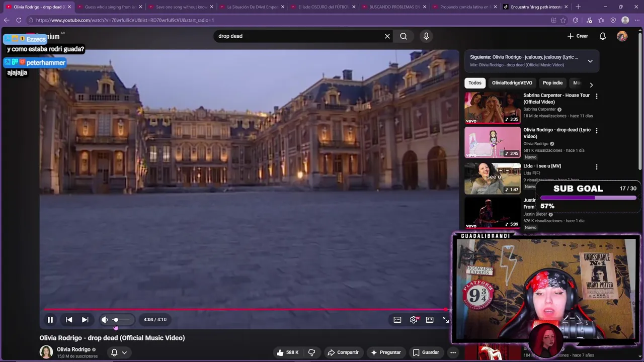Image resolution: width=644 pixels, height=362 pixels.
Task: Open new browser tab
Action: (578, 7)
